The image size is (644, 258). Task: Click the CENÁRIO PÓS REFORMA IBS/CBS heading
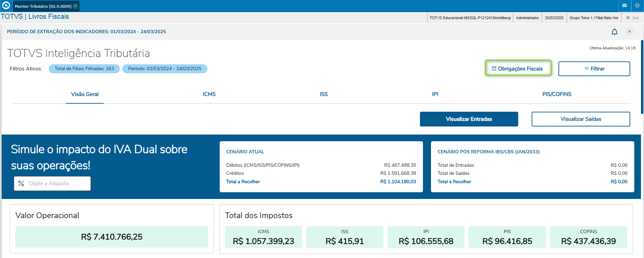488,152
